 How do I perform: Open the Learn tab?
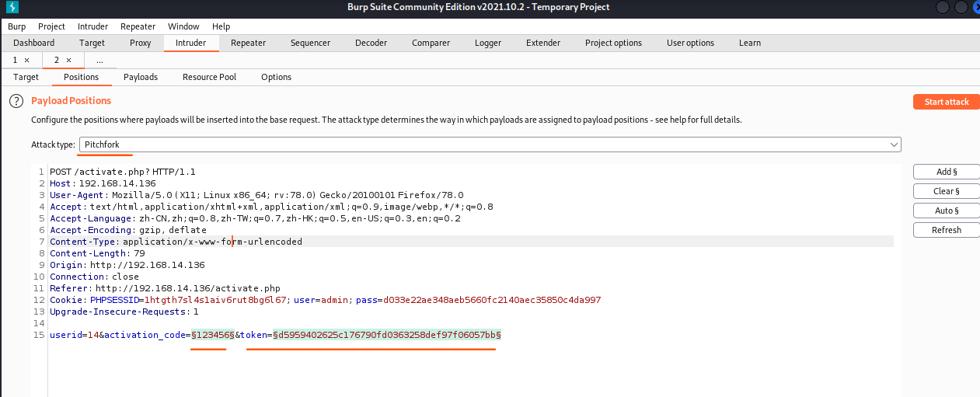pos(750,43)
